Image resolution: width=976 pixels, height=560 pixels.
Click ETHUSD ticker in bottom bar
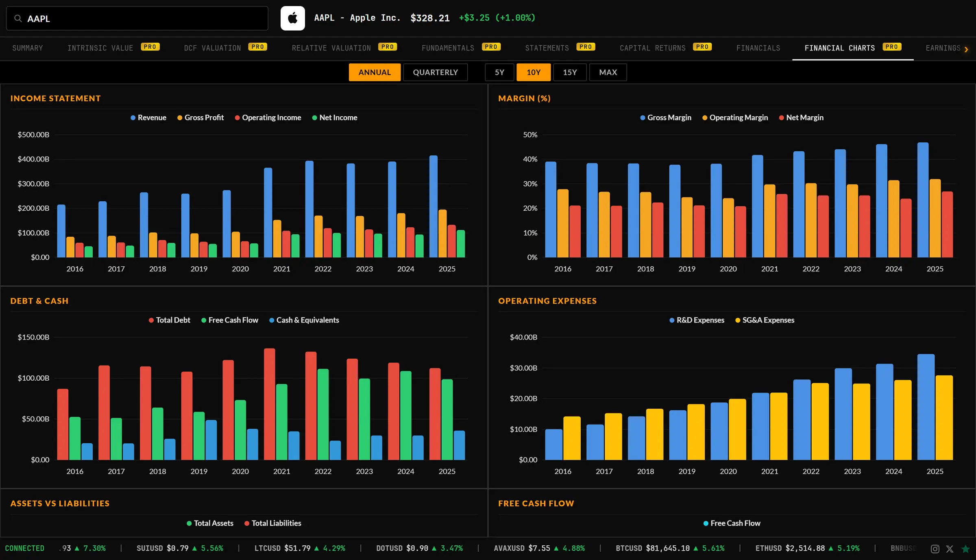pyautogui.click(x=808, y=548)
